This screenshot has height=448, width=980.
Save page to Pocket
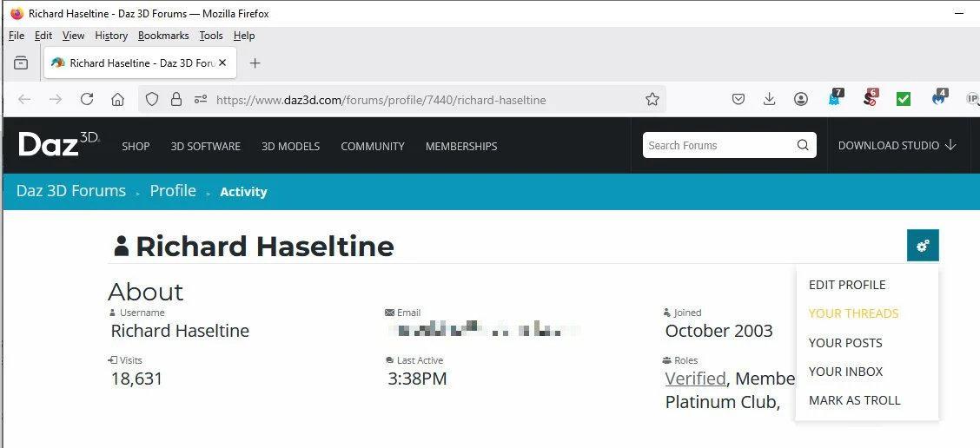[x=738, y=100]
